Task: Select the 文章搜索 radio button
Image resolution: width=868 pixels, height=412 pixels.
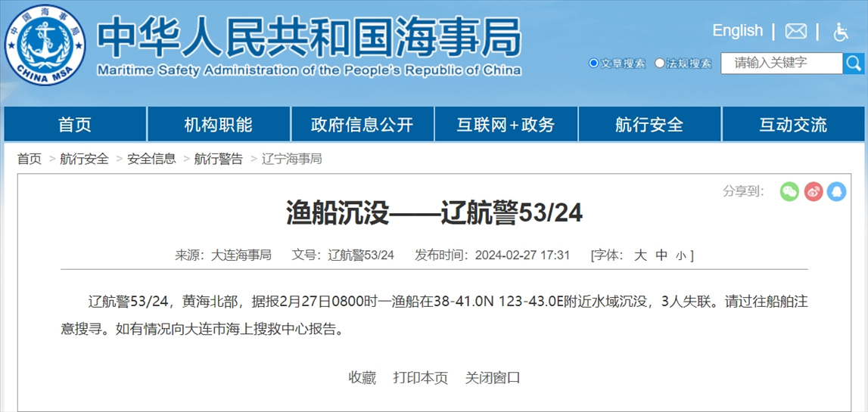Action: tap(594, 64)
